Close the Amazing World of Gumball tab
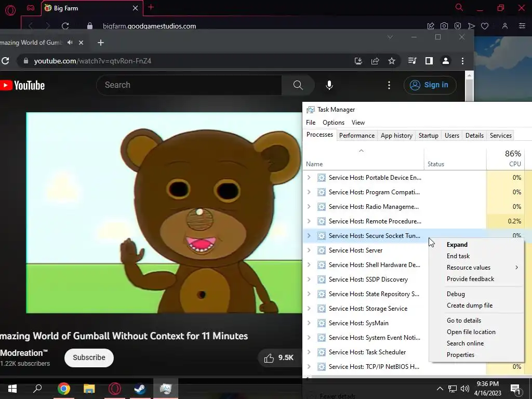 81,43
